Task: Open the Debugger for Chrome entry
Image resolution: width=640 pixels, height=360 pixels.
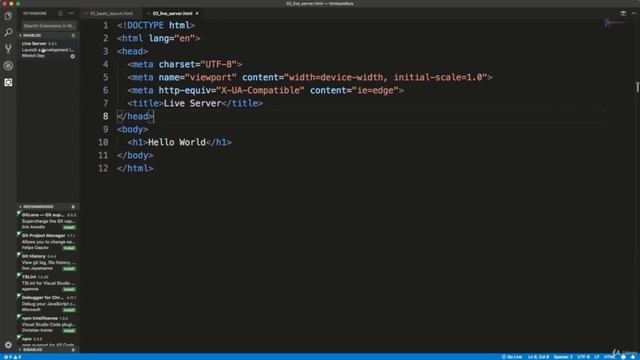Action: coord(48,303)
